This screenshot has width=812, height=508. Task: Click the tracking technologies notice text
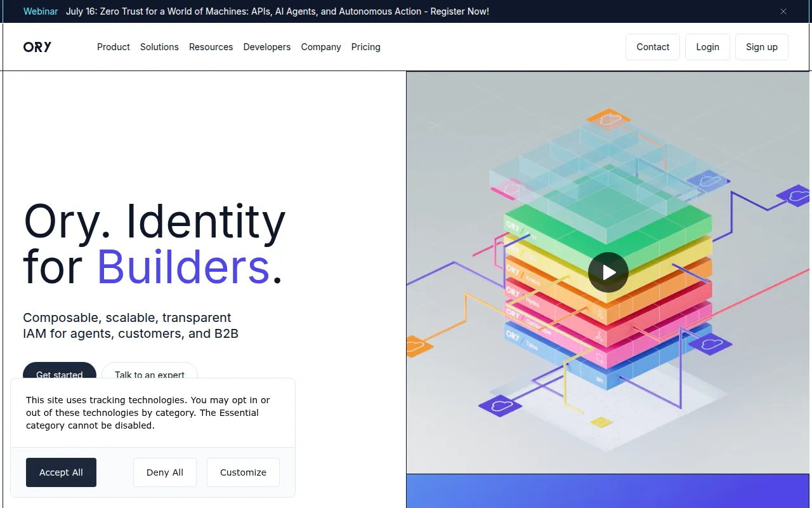(148, 413)
